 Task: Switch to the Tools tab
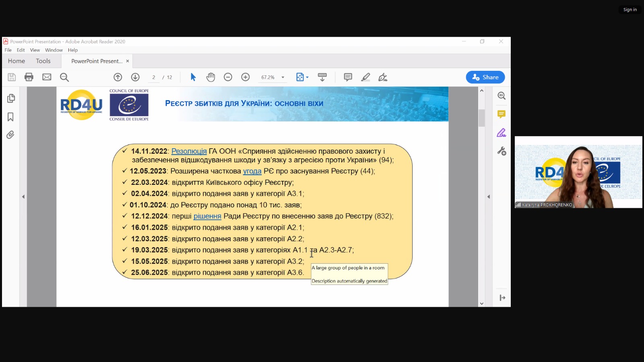pyautogui.click(x=43, y=61)
